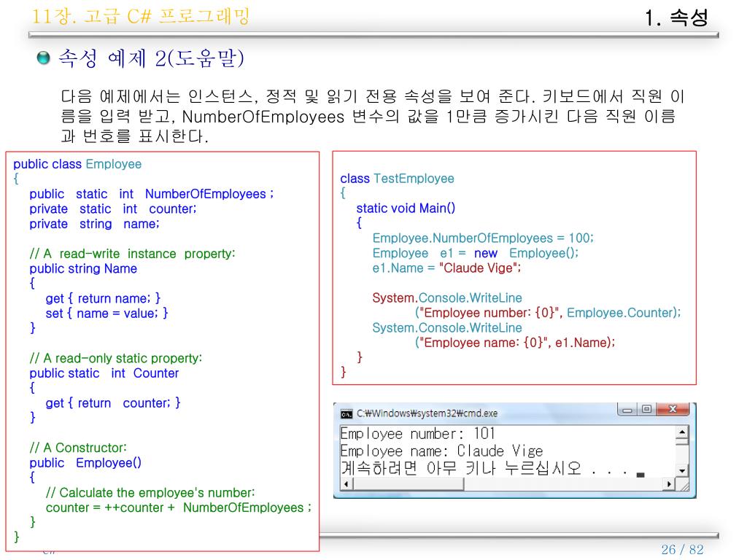This screenshot has height=560, width=747.
Task: Click the argument line '("Employee number: {0}", Employee.Counter);'
Action: pos(548,313)
